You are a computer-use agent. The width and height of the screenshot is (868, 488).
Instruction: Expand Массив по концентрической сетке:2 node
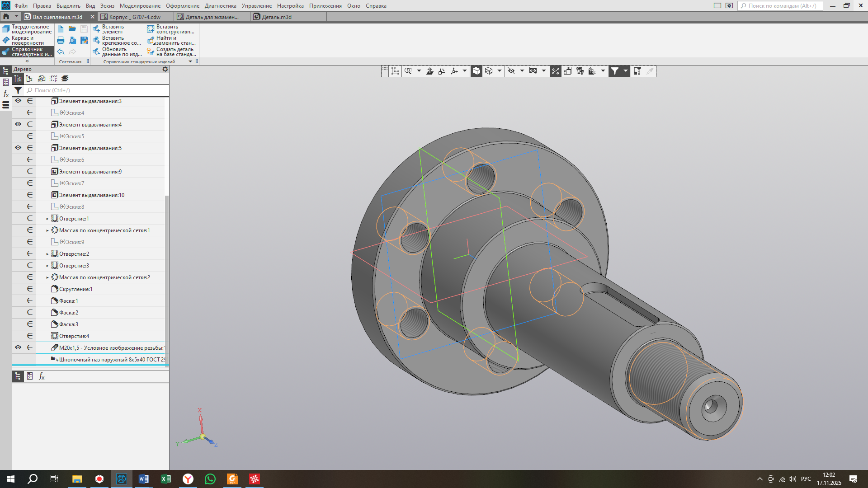[x=47, y=277]
